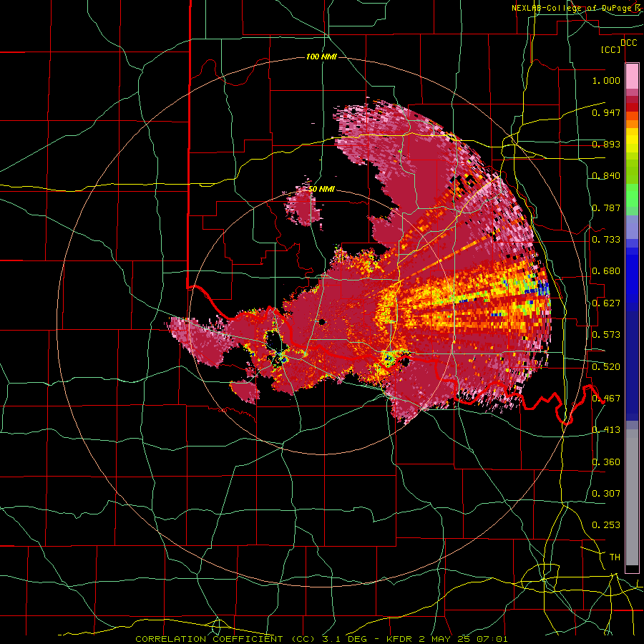The image size is (644, 644).
Task: Click the DCC label above the color scale
Action: (x=628, y=43)
